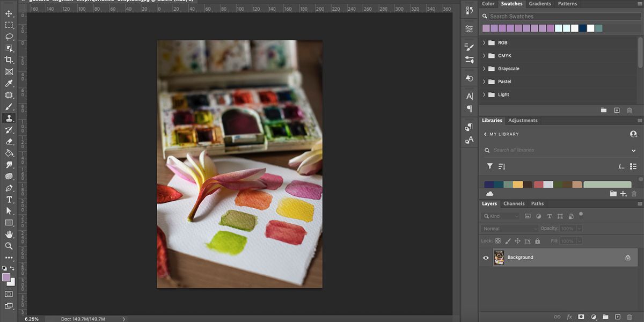
Task: Toggle type layer filter in Layers
Action: point(549,216)
